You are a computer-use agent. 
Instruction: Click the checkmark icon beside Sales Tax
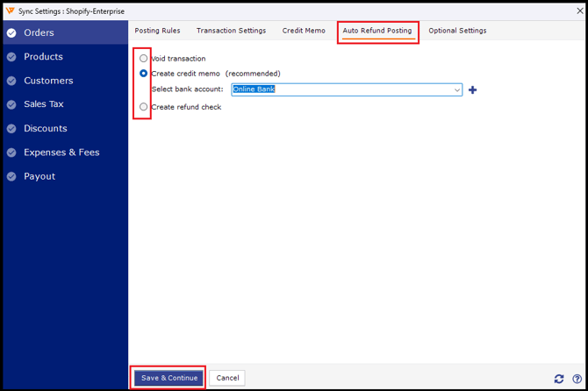coord(11,104)
